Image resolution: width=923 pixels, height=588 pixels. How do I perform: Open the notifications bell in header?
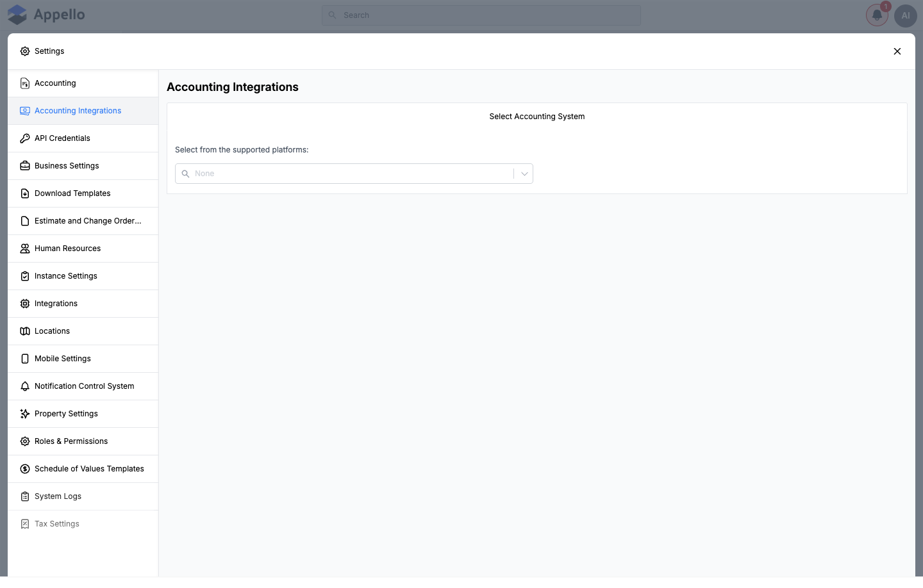tap(877, 15)
